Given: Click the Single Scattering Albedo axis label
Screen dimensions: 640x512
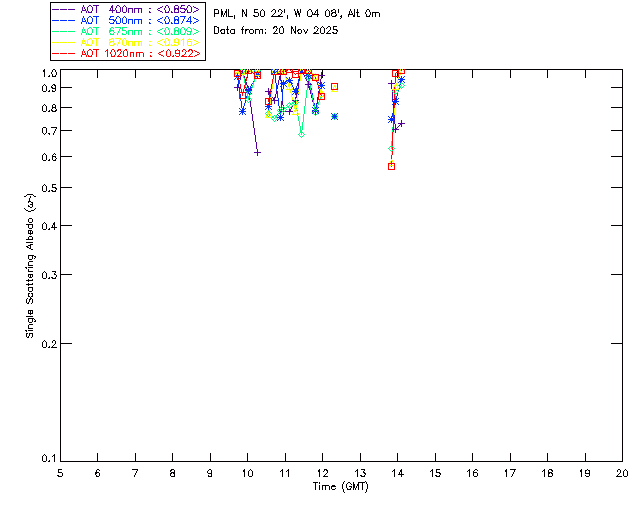Looking at the screenshot, I should pos(31,266).
